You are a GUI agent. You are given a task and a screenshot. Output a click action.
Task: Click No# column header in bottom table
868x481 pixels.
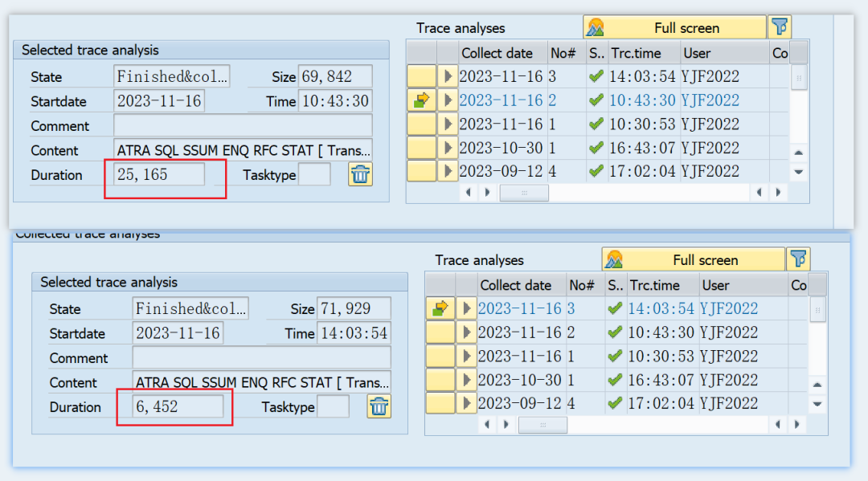tap(585, 285)
